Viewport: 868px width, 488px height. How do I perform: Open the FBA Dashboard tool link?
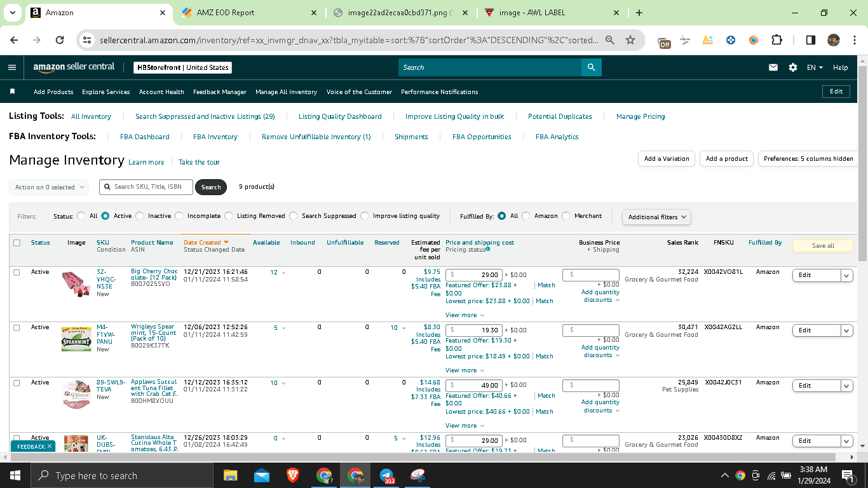[x=145, y=137]
